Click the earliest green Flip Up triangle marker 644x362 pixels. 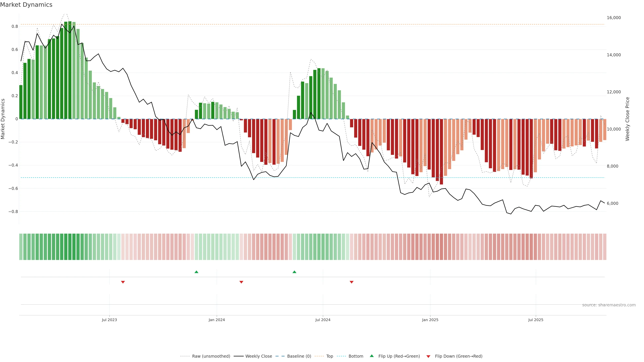point(196,272)
